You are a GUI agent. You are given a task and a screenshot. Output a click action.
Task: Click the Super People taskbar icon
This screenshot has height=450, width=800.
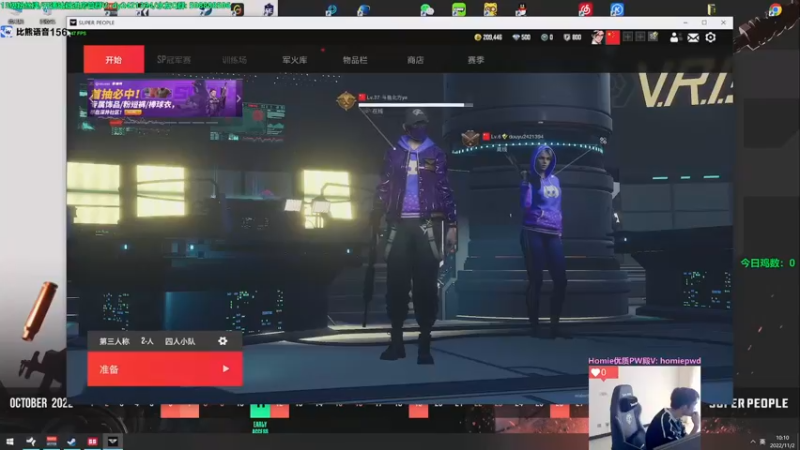click(x=113, y=441)
